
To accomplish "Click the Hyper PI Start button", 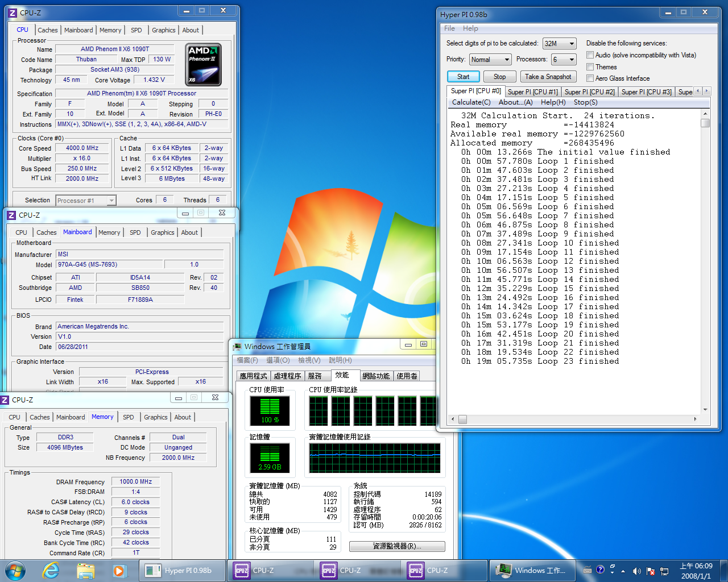I will (x=463, y=77).
